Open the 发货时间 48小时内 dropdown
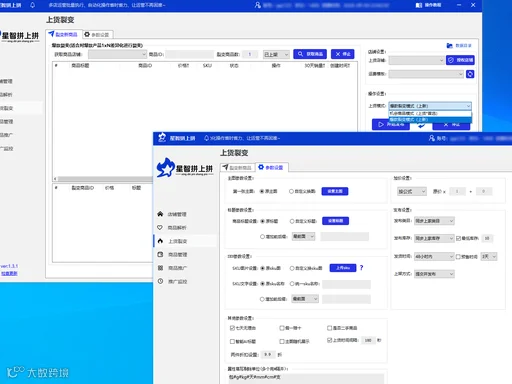The height and width of the screenshot is (384, 512). (434, 256)
